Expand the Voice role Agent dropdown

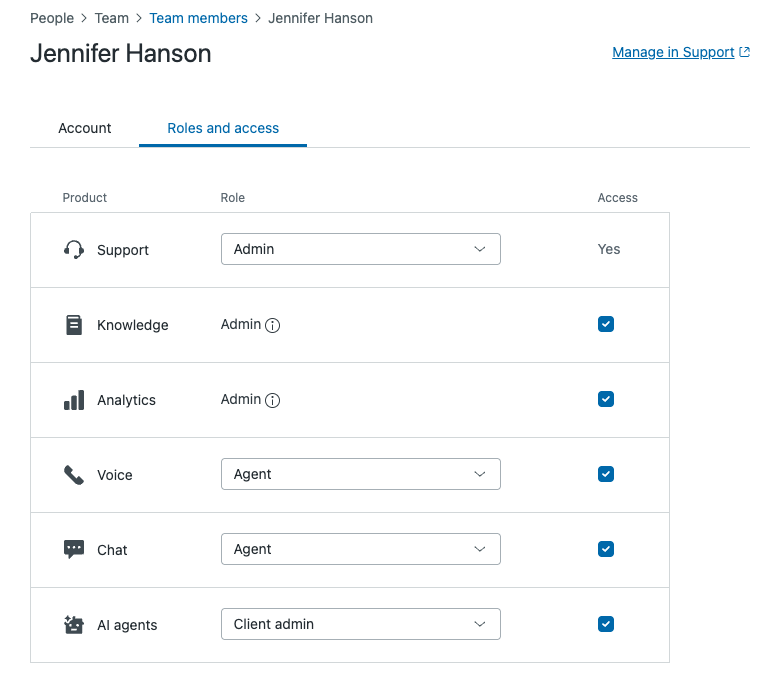[x=361, y=474]
